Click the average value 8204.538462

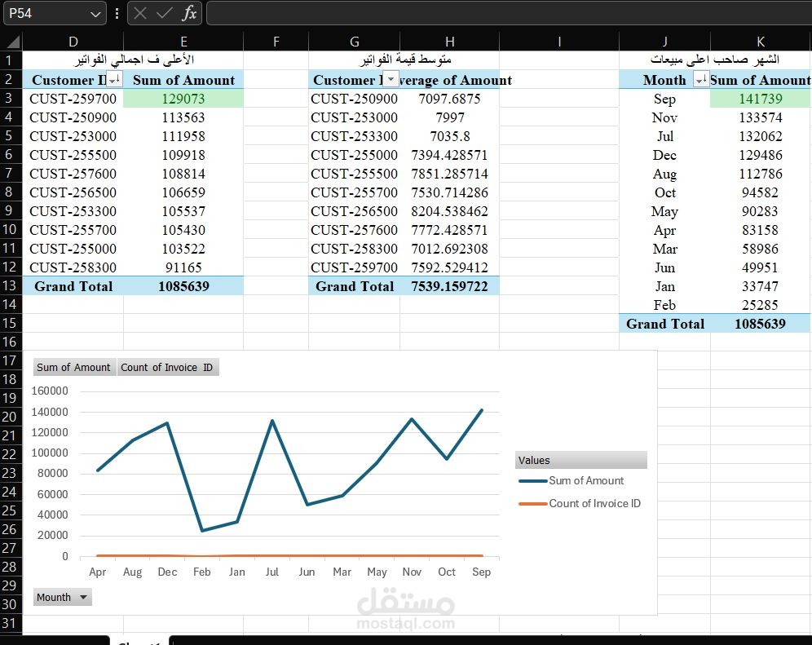(x=449, y=211)
